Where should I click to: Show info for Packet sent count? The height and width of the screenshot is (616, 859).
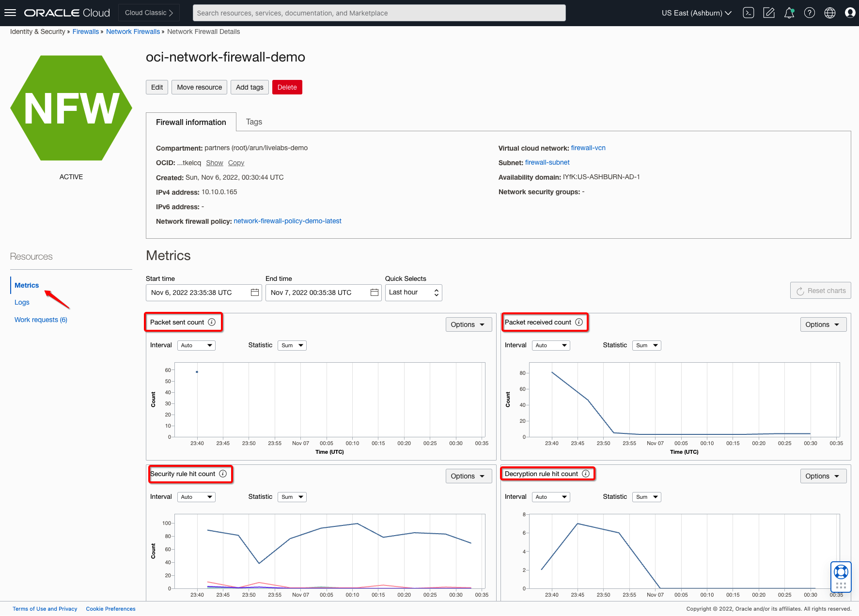tap(212, 323)
